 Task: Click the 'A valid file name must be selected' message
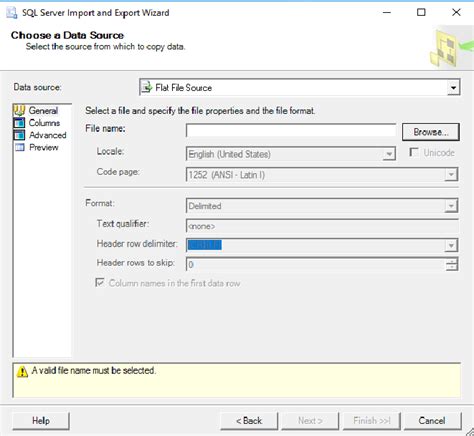coord(94,370)
